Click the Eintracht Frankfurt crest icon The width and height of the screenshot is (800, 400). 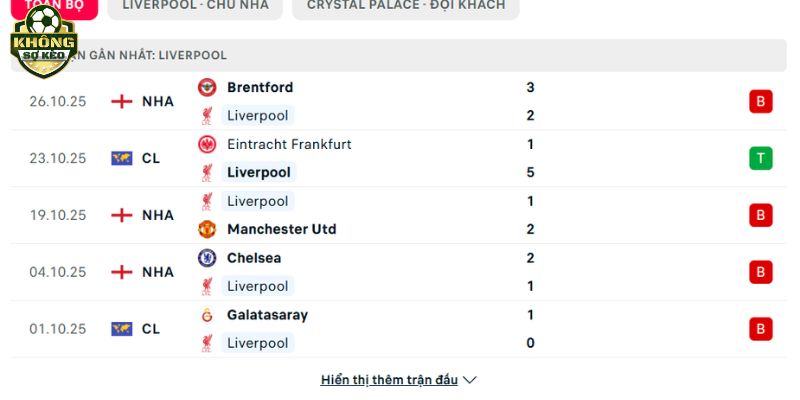[207, 144]
